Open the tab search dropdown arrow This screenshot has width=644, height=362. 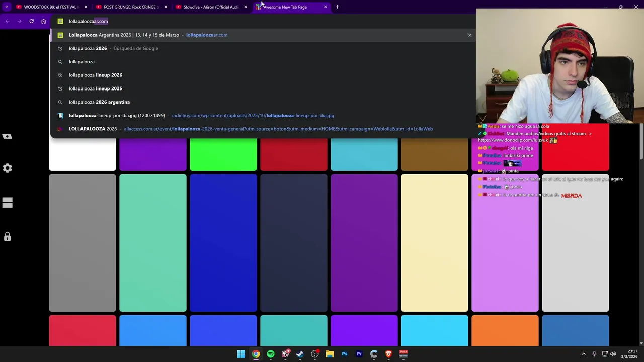point(7,7)
